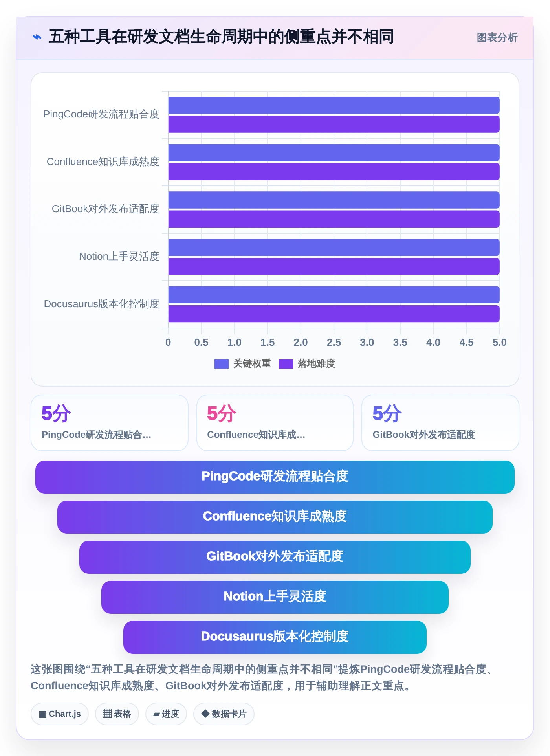550x756 pixels.
Task: Click the description paragraph starting 这张图围绕
Action: click(262, 677)
